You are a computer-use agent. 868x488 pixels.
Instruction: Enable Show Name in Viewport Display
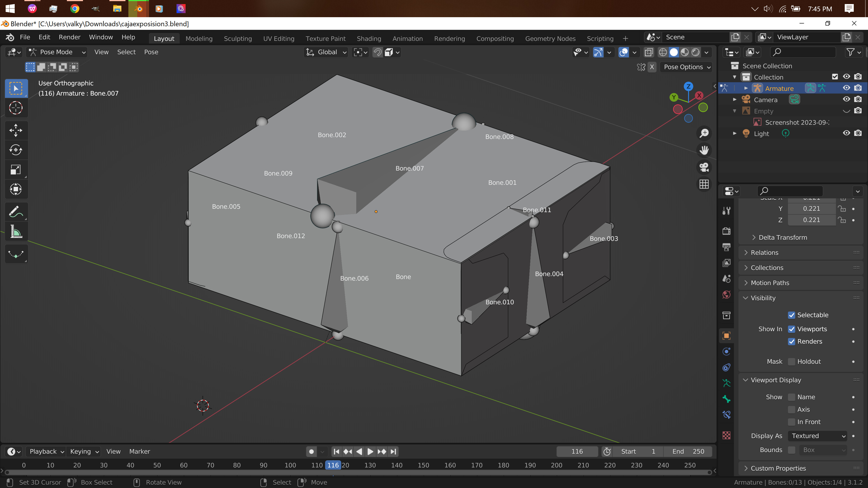point(792,397)
